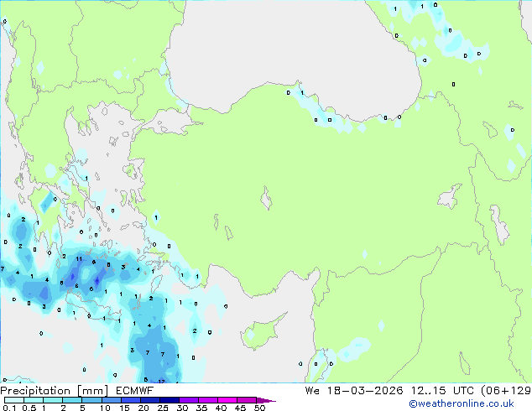The height and width of the screenshot is (411, 532).
Task: Click the 5–10 mm legend swatch
Action: (91, 400)
